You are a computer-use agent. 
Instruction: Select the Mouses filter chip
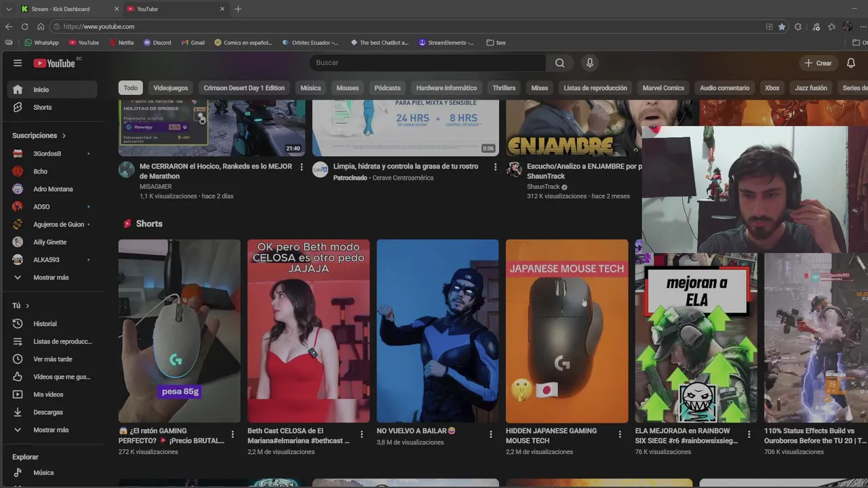[x=347, y=88]
